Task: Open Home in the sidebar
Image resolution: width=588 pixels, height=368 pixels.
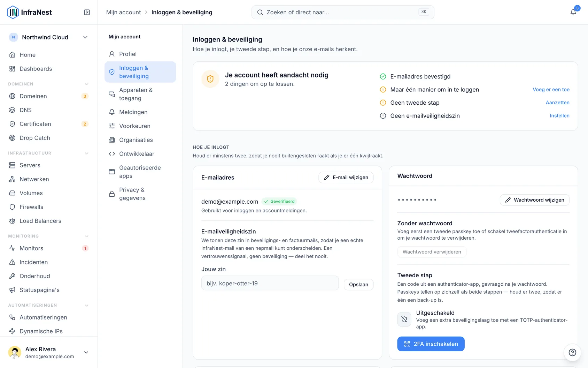Action: click(x=49, y=55)
